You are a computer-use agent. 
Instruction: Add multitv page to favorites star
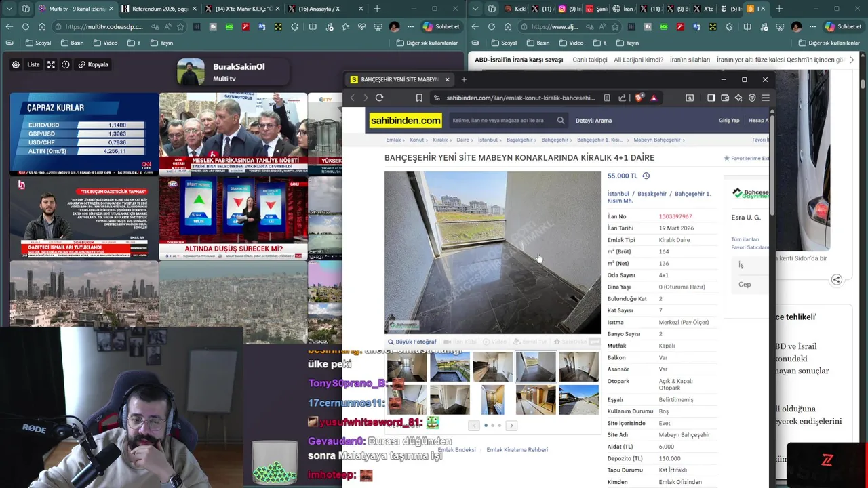(180, 26)
